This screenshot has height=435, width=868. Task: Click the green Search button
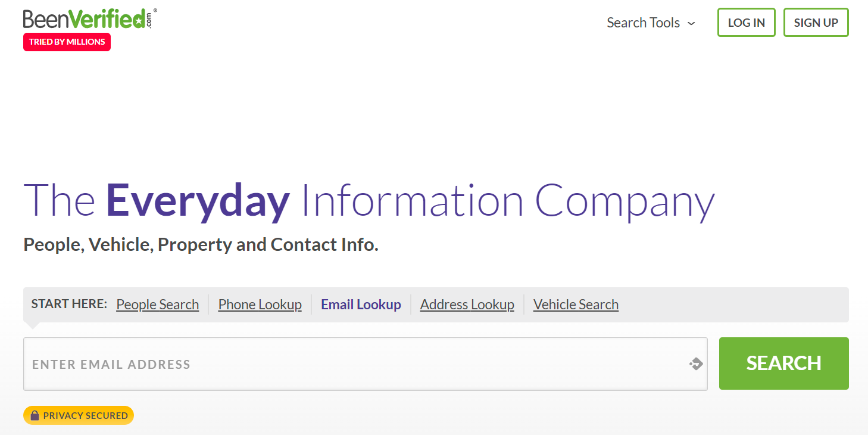point(784,363)
